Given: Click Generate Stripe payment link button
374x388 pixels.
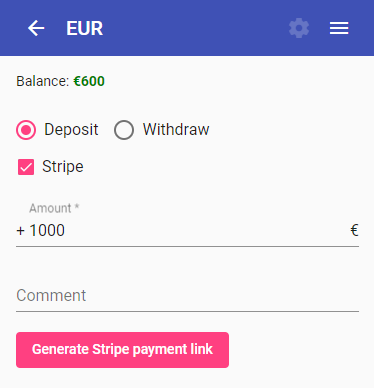Looking at the screenshot, I should click(x=122, y=350).
